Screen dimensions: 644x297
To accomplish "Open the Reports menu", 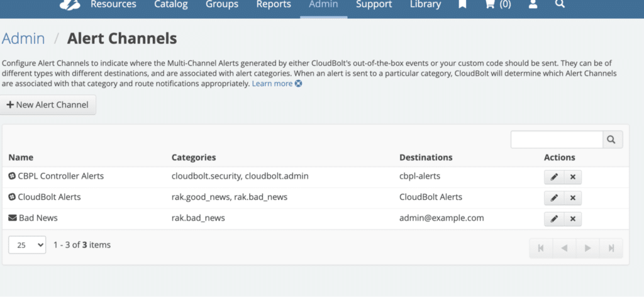I will [274, 4].
